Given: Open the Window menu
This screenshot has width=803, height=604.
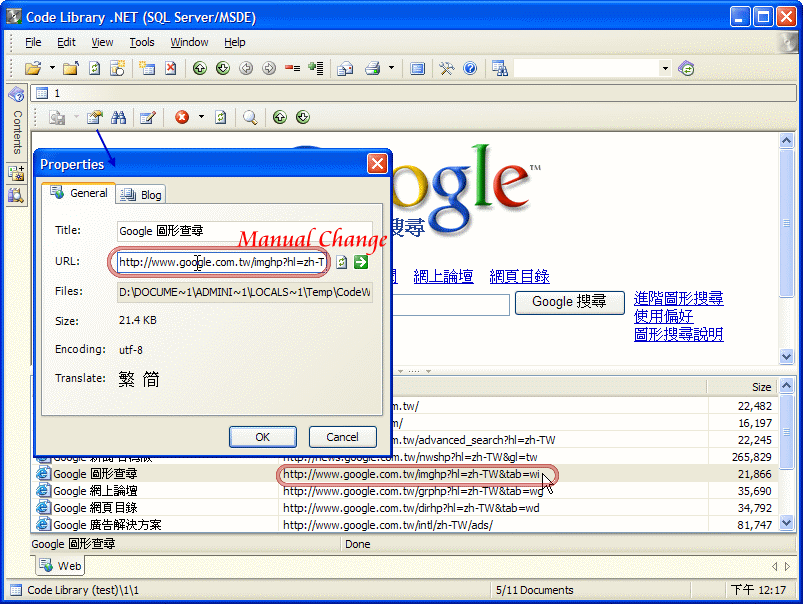Looking at the screenshot, I should click(x=189, y=42).
